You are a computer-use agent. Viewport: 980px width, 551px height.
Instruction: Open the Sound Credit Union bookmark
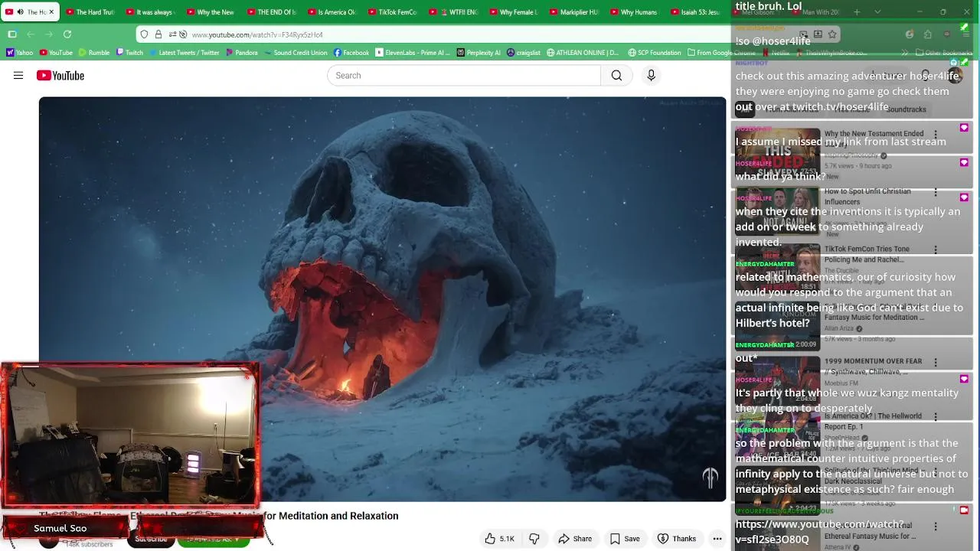coord(296,53)
